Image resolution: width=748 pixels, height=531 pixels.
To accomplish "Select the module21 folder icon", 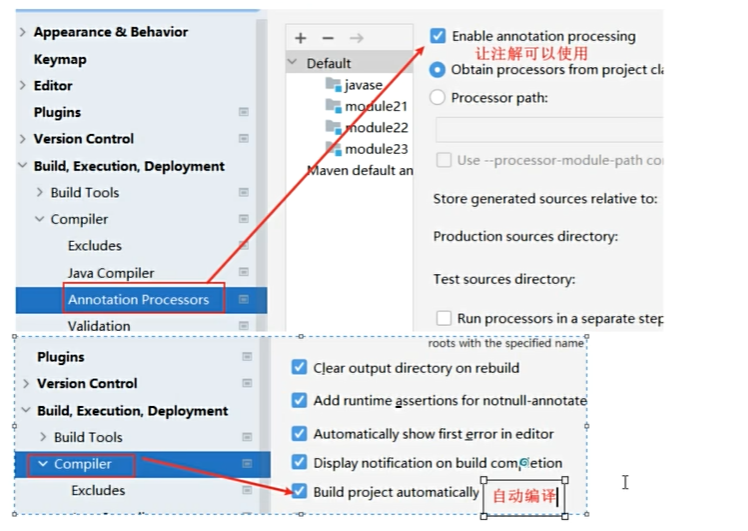I will 333,106.
